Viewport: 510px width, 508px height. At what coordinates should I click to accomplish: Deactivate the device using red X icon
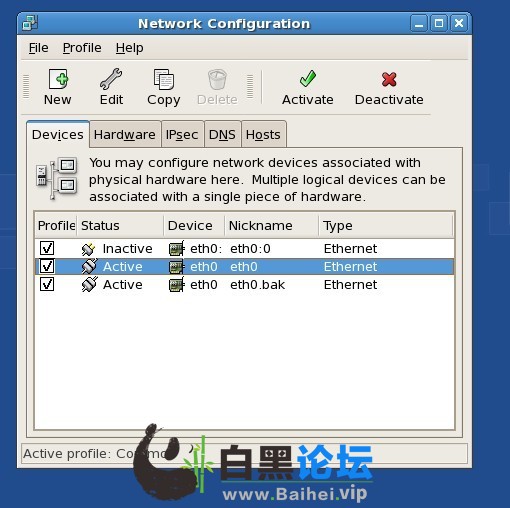click(389, 79)
